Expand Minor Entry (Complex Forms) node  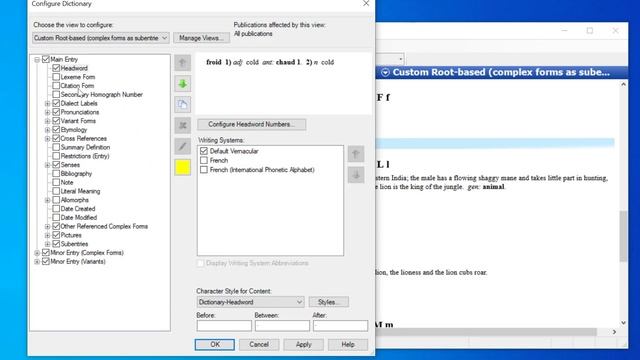37,253
